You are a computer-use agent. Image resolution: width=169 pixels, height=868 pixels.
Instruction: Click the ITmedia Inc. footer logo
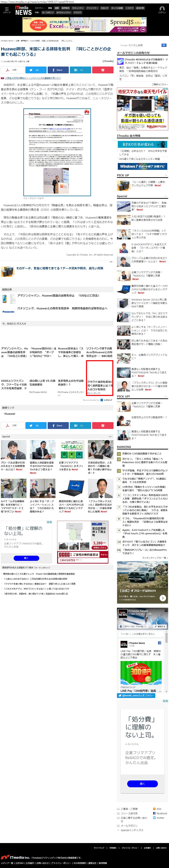tap(16, 857)
